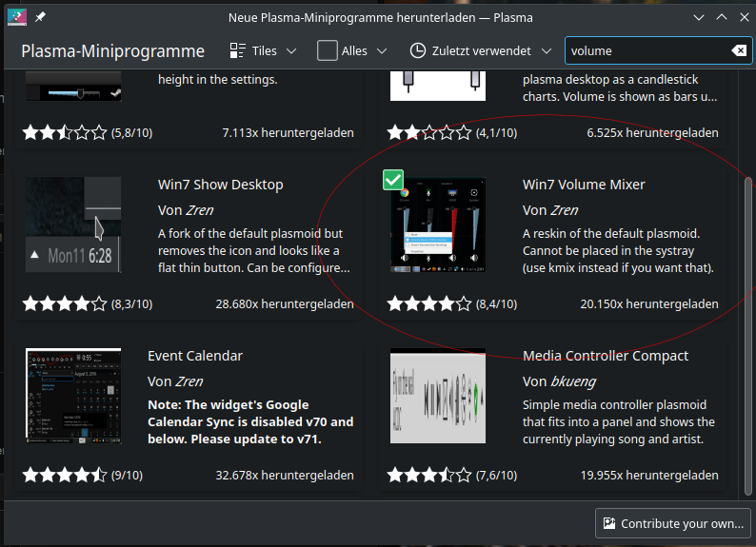Viewport: 756px width, 547px height.
Task: Click the vertical scrollbar of results list
Action: point(748,336)
